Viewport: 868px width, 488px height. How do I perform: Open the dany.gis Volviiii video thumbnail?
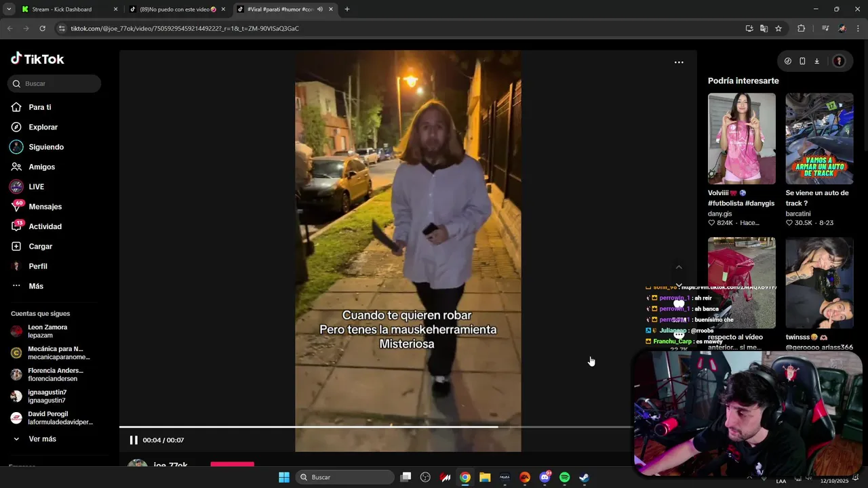(742, 139)
